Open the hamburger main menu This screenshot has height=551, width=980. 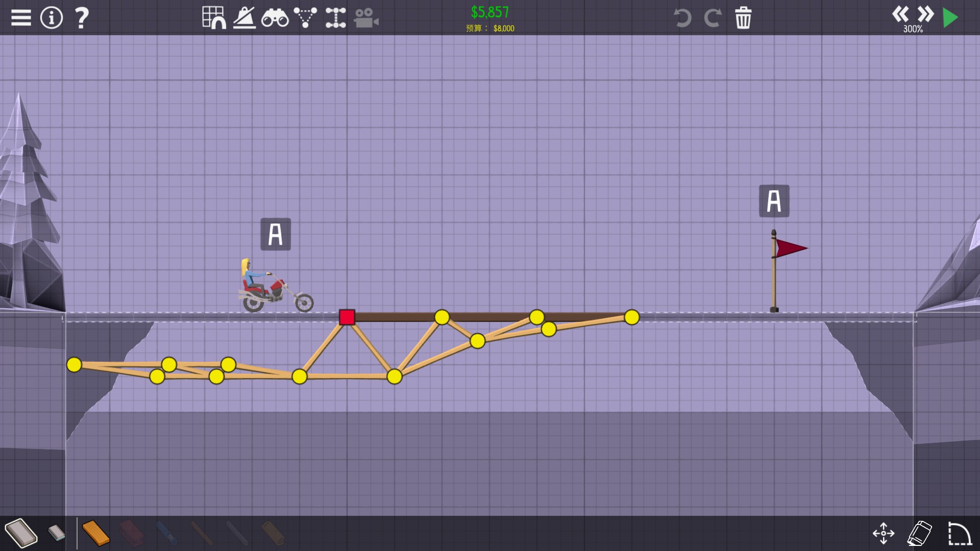[21, 18]
